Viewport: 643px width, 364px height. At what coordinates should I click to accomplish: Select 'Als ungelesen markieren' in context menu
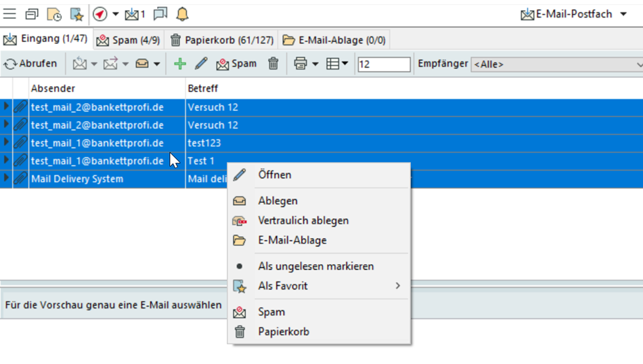[x=315, y=266]
